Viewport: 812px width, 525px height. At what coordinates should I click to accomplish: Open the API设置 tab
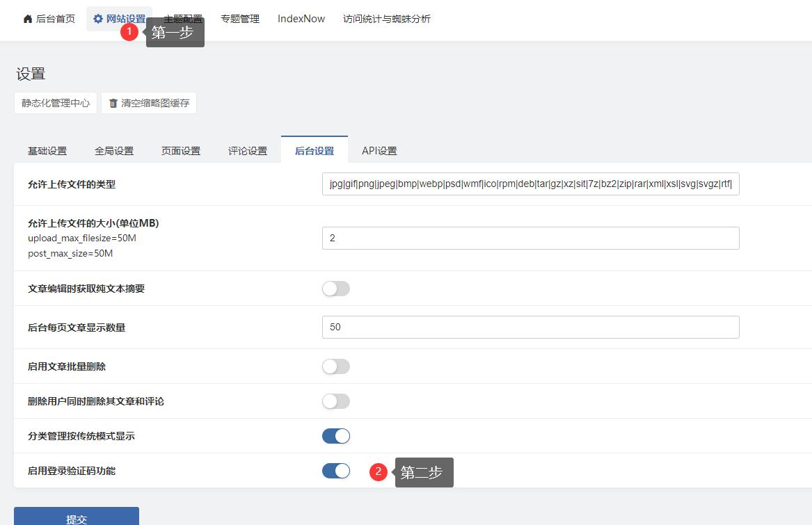[379, 151]
